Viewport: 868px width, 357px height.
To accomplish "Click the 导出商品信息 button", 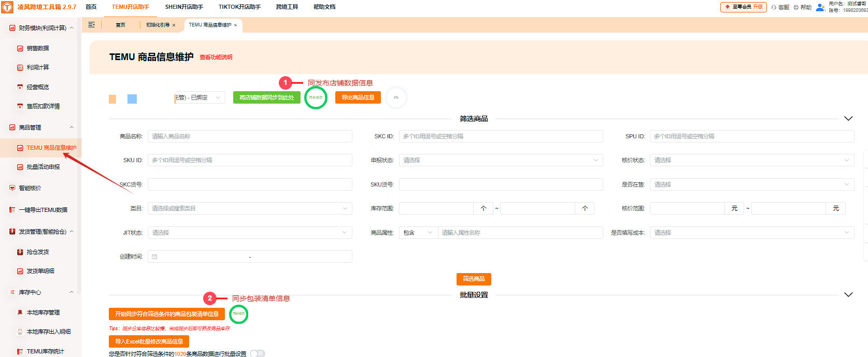I will point(358,97).
